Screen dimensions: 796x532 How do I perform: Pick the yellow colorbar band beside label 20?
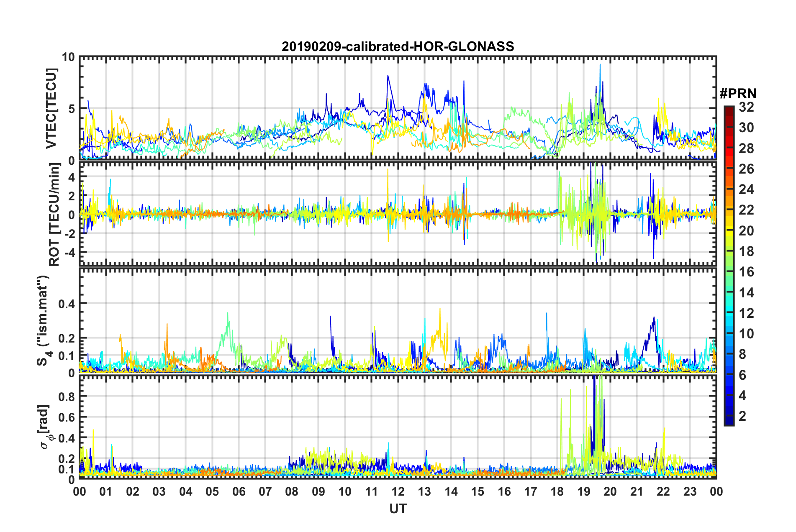[x=729, y=231]
